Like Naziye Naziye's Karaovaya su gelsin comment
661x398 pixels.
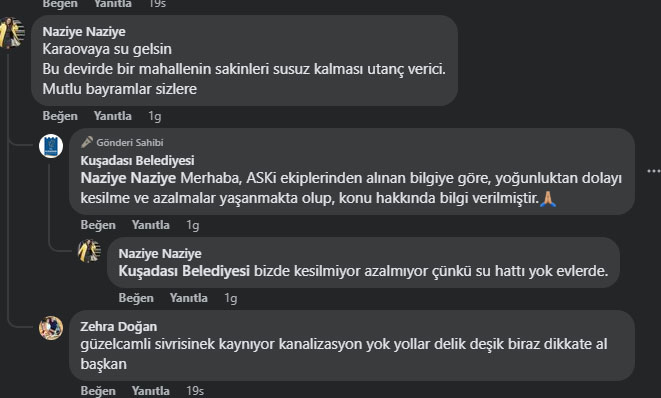60,116
